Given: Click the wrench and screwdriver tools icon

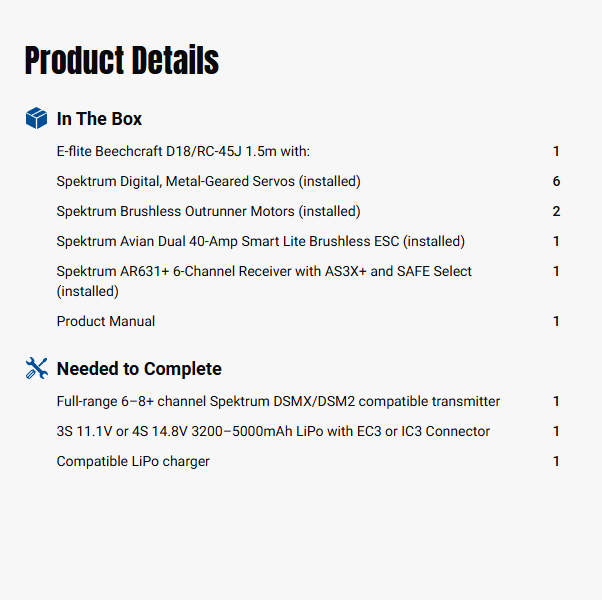Looking at the screenshot, I should [36, 369].
